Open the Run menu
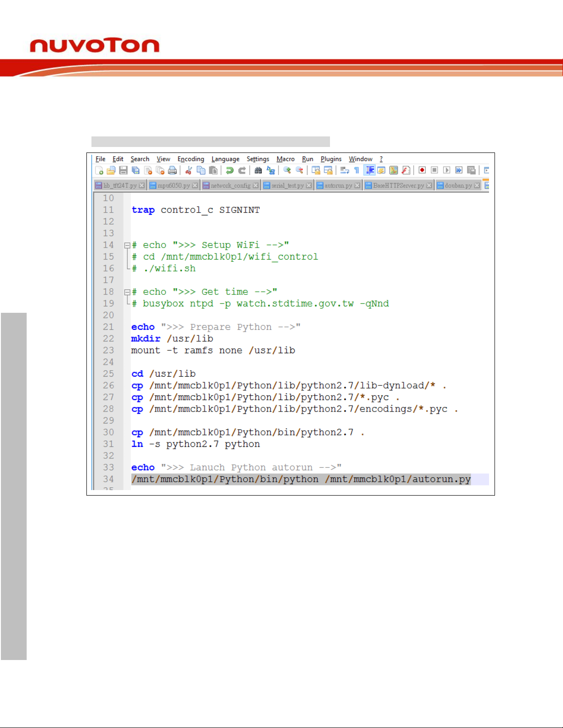Image resolution: width=563 pixels, height=728 pixels. [x=307, y=159]
